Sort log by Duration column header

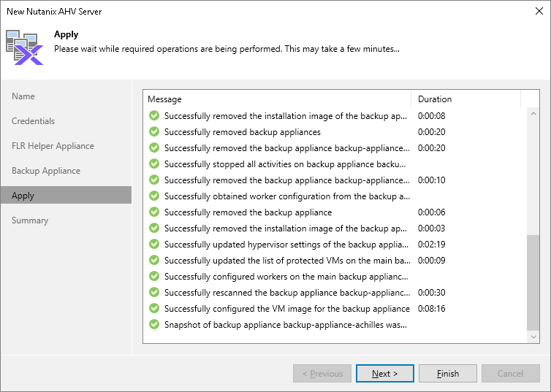466,99
